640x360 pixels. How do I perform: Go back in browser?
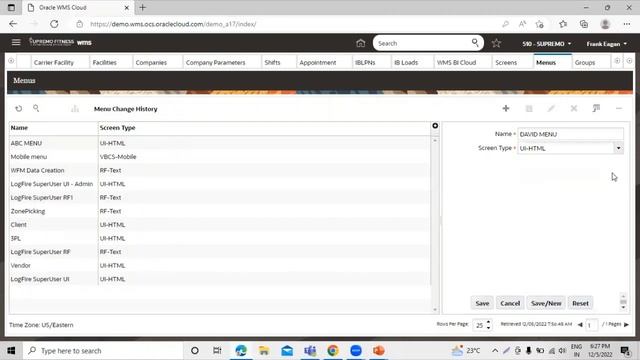tap(13, 24)
